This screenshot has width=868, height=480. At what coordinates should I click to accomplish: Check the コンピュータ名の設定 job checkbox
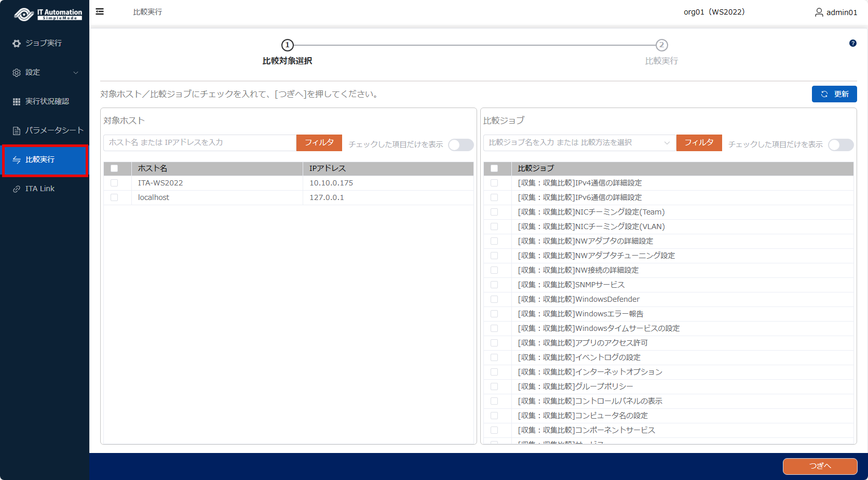point(494,416)
